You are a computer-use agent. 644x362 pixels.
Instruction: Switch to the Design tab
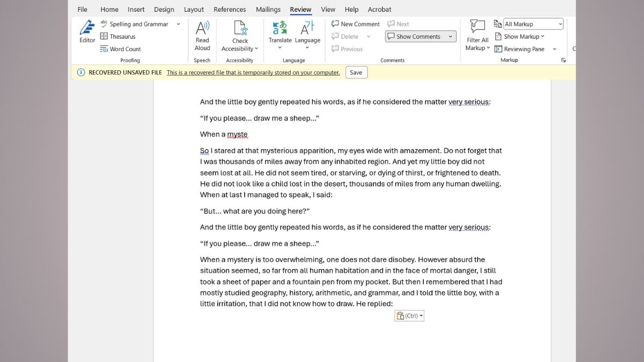click(164, 9)
